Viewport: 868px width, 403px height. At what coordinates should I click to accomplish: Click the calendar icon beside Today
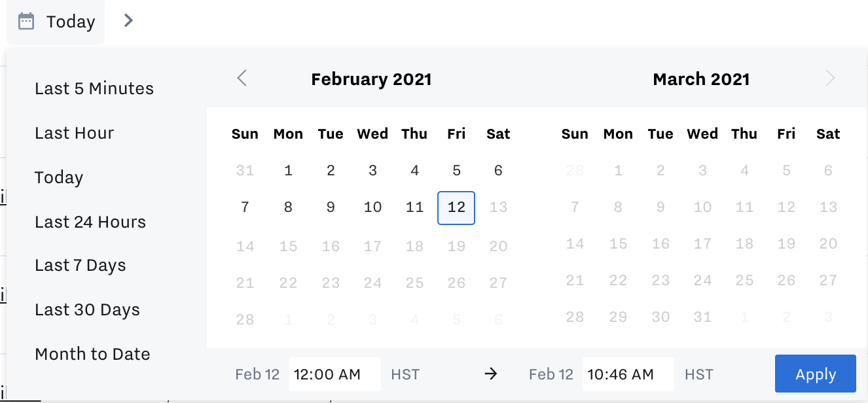[26, 22]
